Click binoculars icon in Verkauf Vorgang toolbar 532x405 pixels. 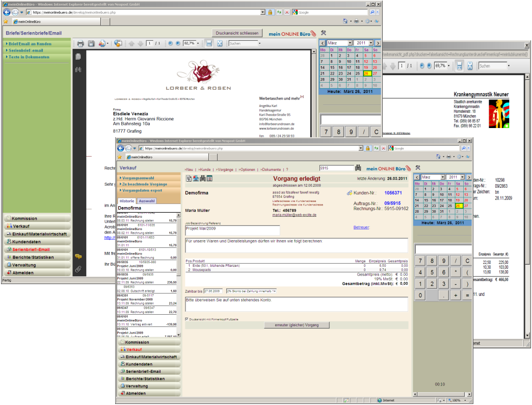coord(203,179)
